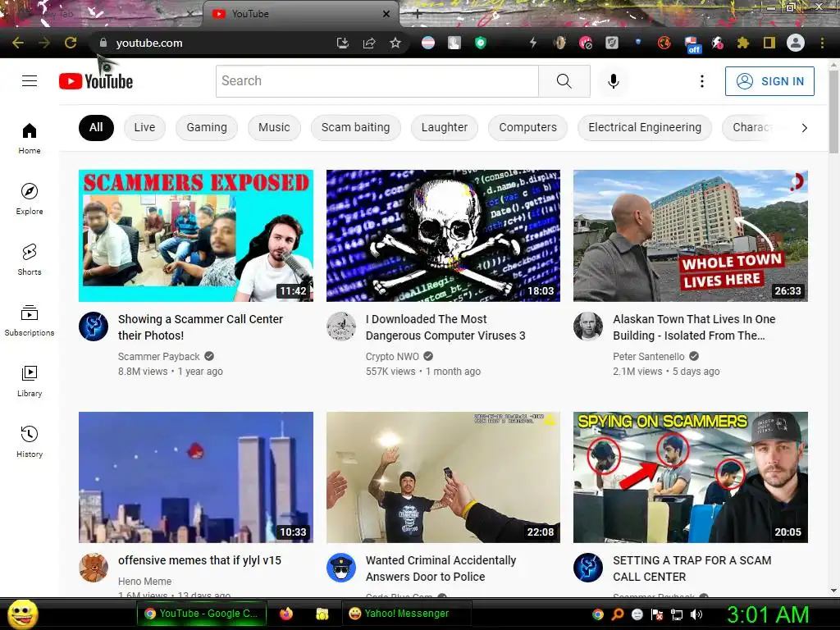Open the Scammer Payback channel avatar under Showing a Scammer
This screenshot has height=630, width=840.
[94, 326]
